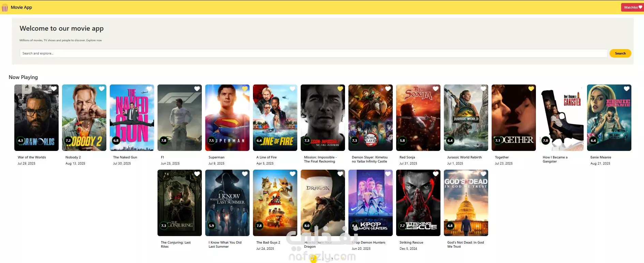The height and width of the screenshot is (263, 644).
Task: Open the Superman movie poster
Action: [227, 118]
